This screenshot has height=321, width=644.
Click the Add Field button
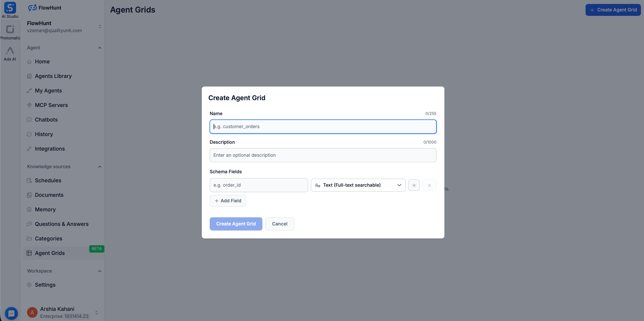227,201
